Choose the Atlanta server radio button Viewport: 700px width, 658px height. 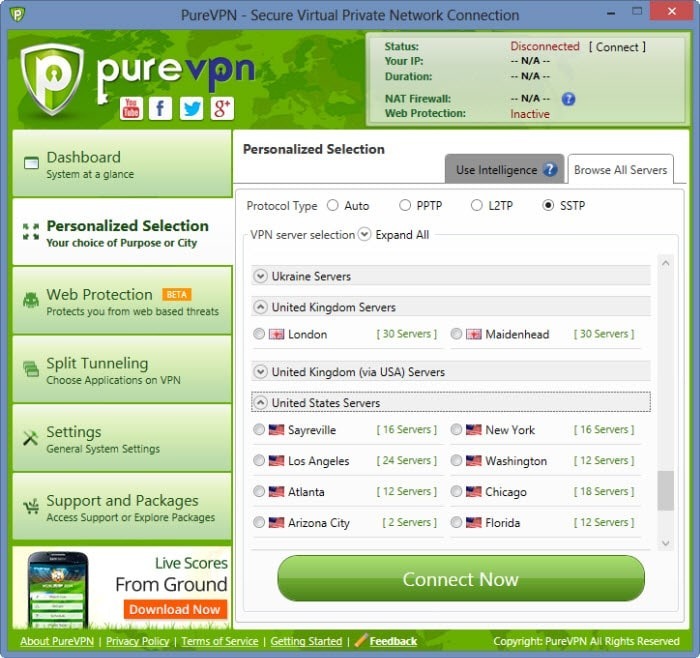pyautogui.click(x=259, y=491)
